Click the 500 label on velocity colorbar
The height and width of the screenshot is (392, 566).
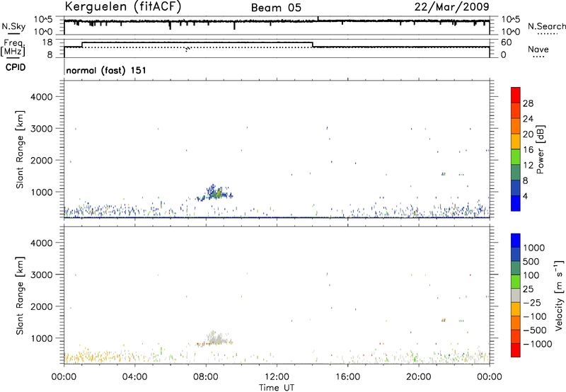point(532,262)
